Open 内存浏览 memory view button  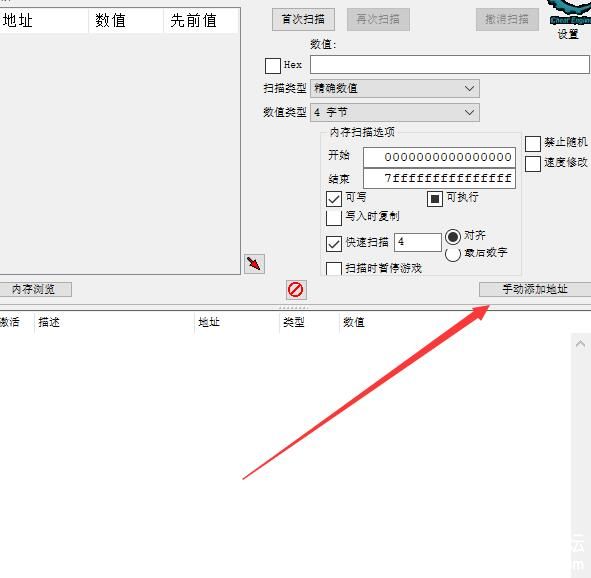point(34,289)
